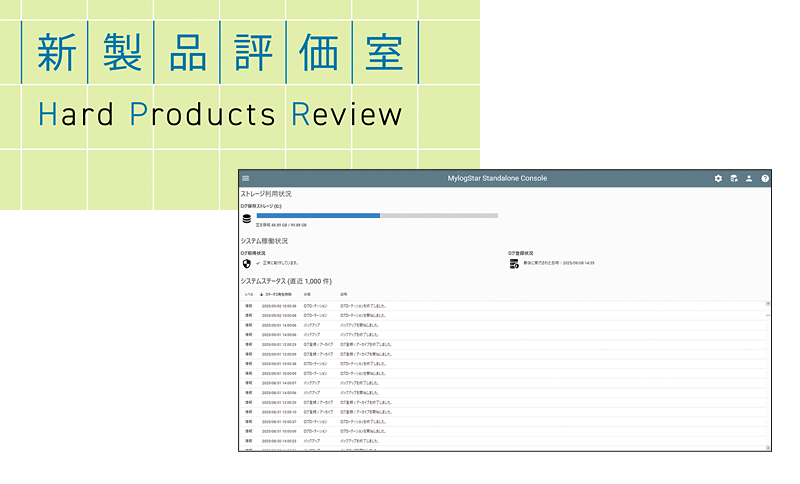Viewport: 800px width, 484px height.
Task: Click scrollbar up arrow in status table
Action: pyautogui.click(x=768, y=303)
